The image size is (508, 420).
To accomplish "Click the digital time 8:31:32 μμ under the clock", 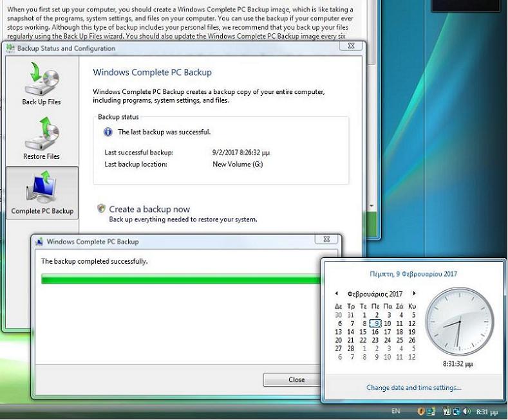I will (458, 363).
